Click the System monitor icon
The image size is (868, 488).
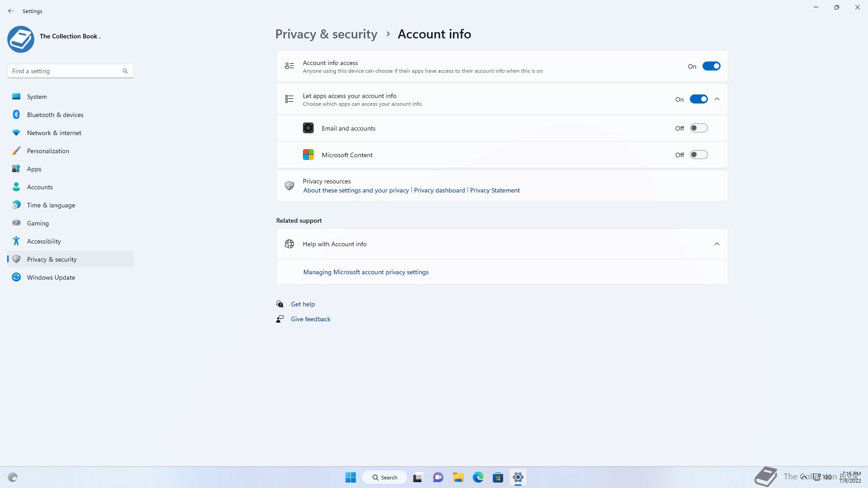coord(16,96)
